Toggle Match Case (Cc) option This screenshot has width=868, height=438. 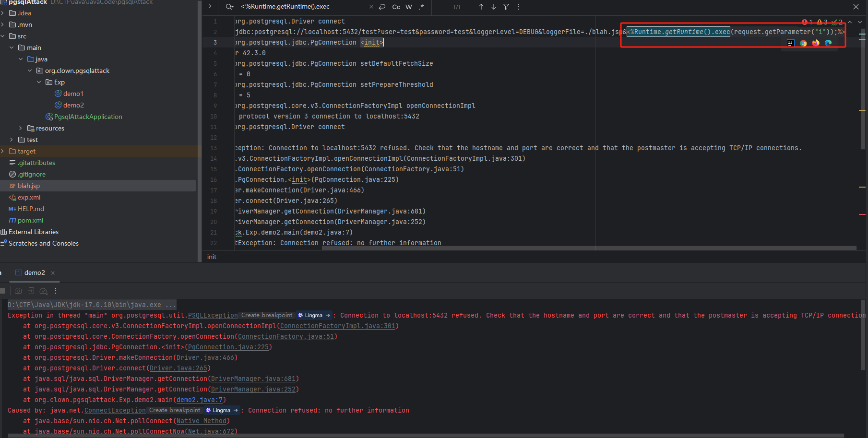pos(396,7)
